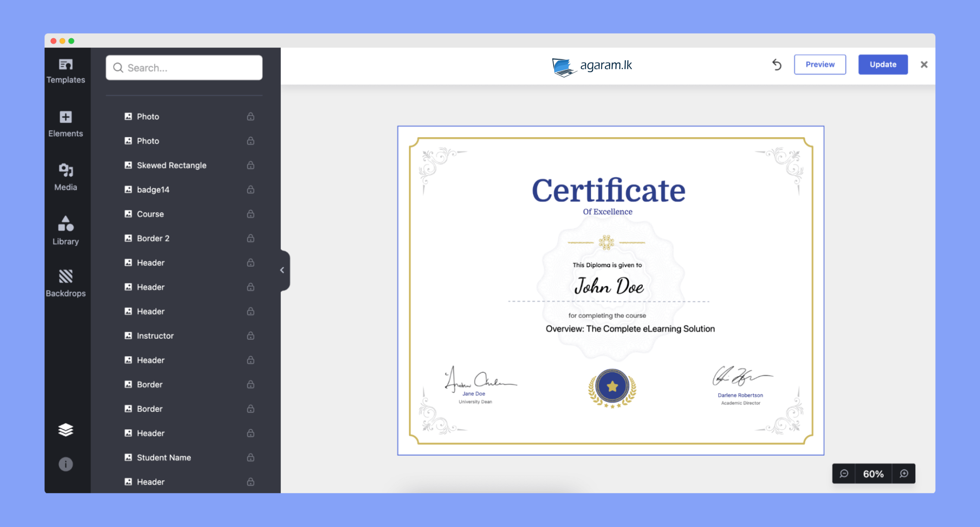Select the Course layer

tap(150, 214)
